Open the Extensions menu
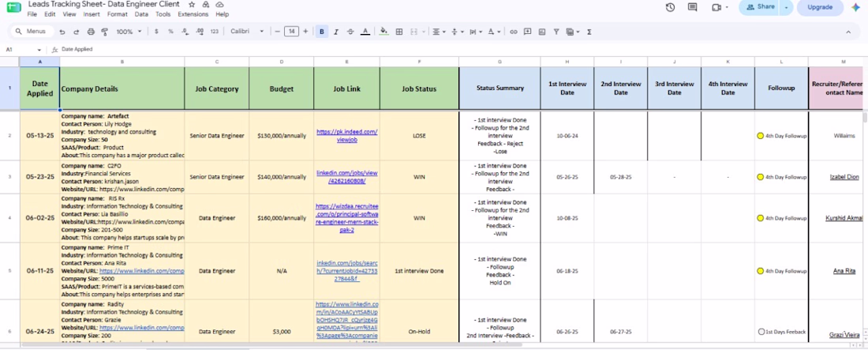 pyautogui.click(x=193, y=14)
